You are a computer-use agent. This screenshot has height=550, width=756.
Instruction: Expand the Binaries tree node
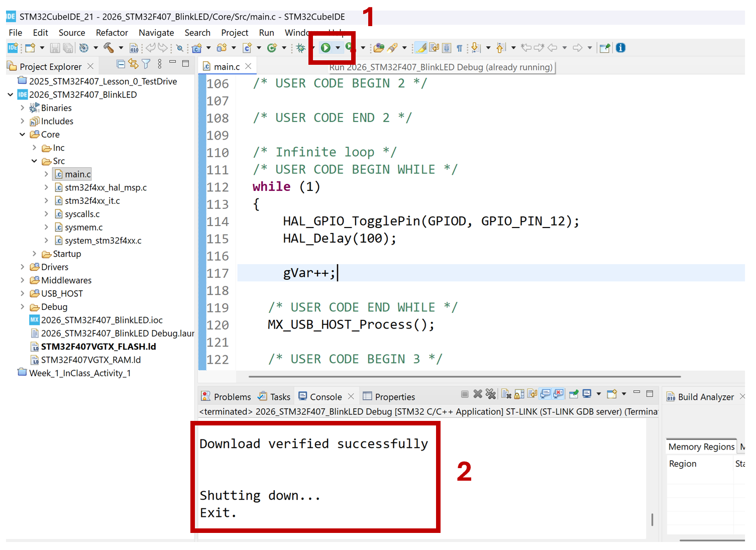click(x=22, y=107)
